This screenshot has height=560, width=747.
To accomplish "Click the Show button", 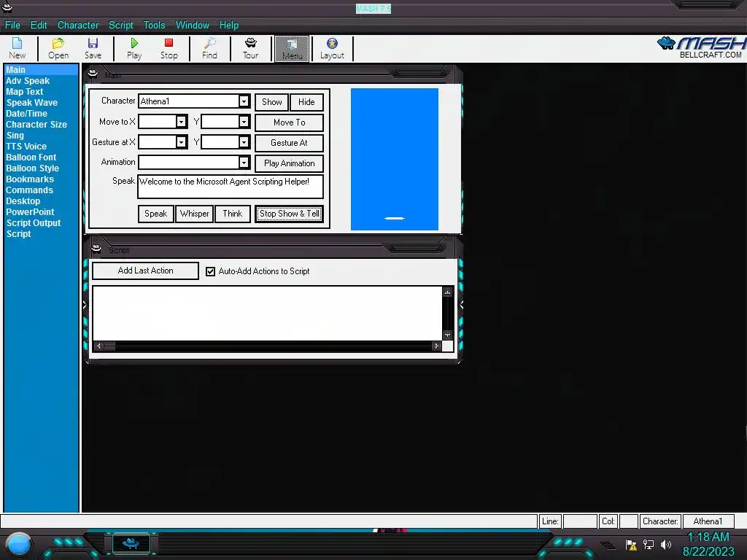I will click(271, 102).
